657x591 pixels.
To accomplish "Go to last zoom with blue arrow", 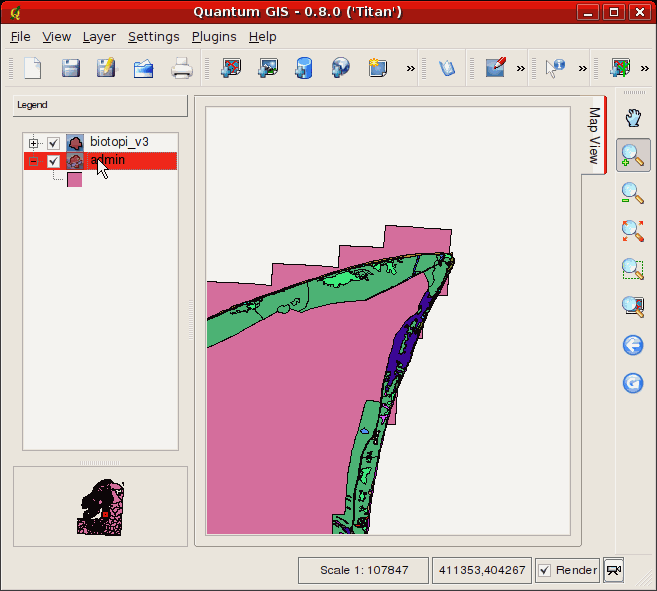I will 633,345.
